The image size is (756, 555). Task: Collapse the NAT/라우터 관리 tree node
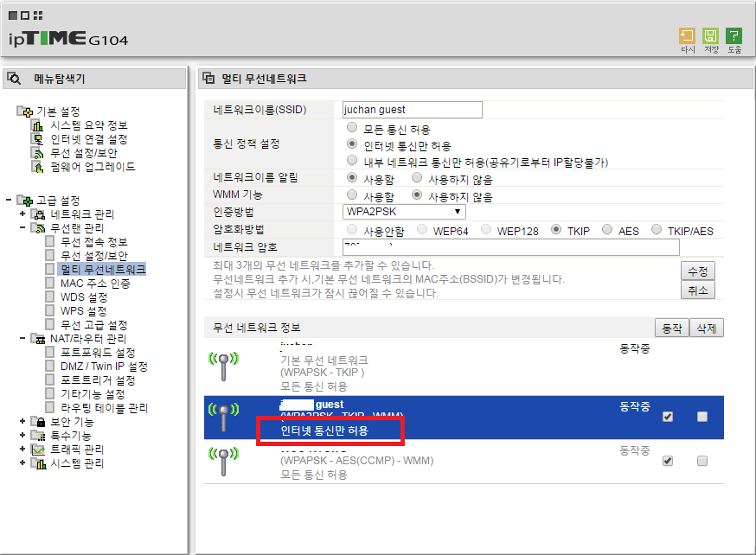click(x=22, y=338)
